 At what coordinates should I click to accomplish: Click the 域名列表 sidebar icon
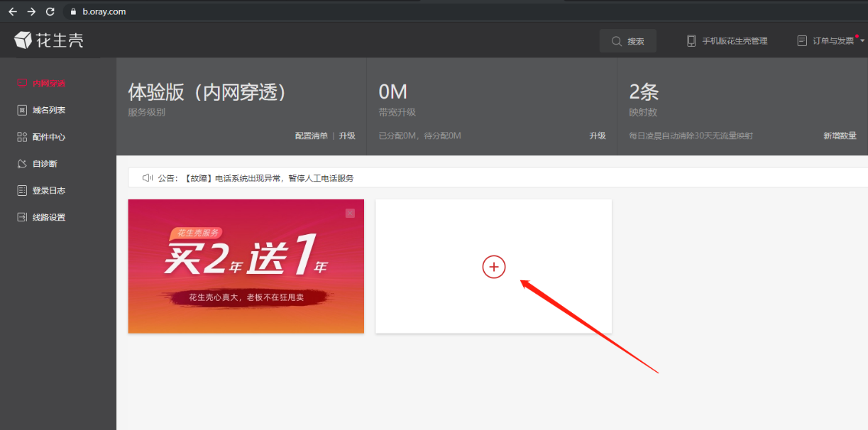pyautogui.click(x=22, y=110)
